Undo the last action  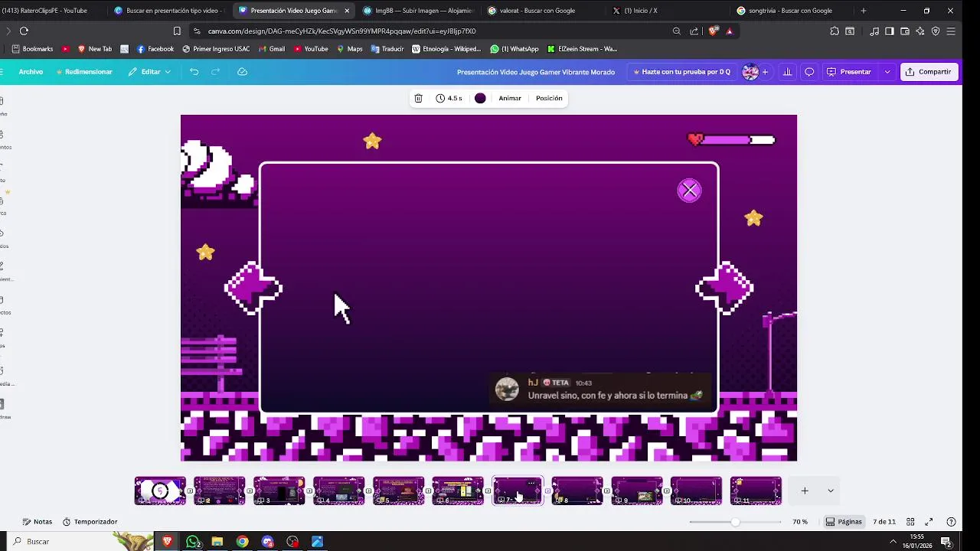pyautogui.click(x=194, y=72)
